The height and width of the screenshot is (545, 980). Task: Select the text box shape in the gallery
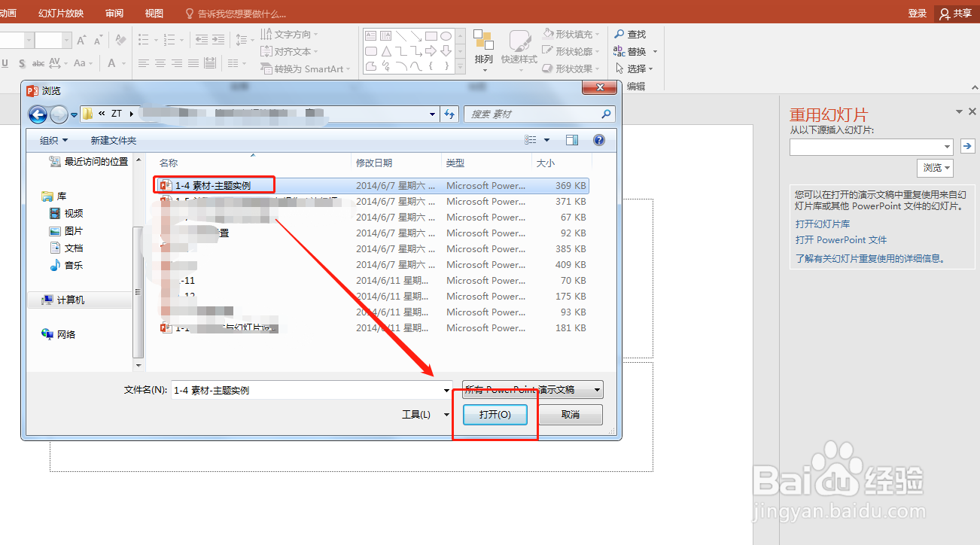click(x=370, y=35)
